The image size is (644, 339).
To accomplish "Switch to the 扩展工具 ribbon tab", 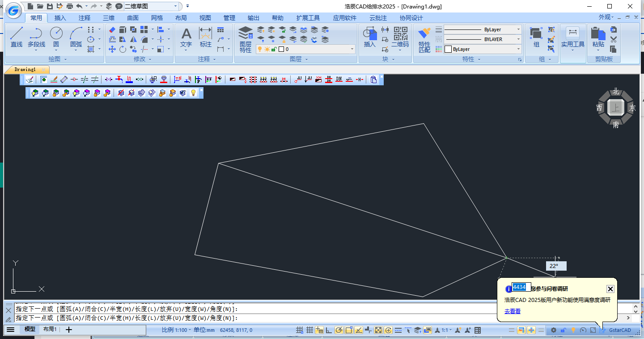I will 308,18.
